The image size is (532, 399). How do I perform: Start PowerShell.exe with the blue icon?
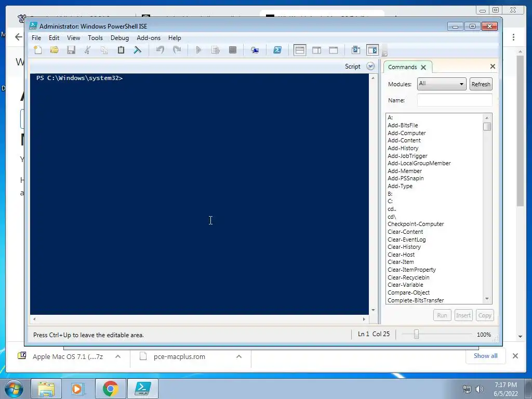[277, 50]
